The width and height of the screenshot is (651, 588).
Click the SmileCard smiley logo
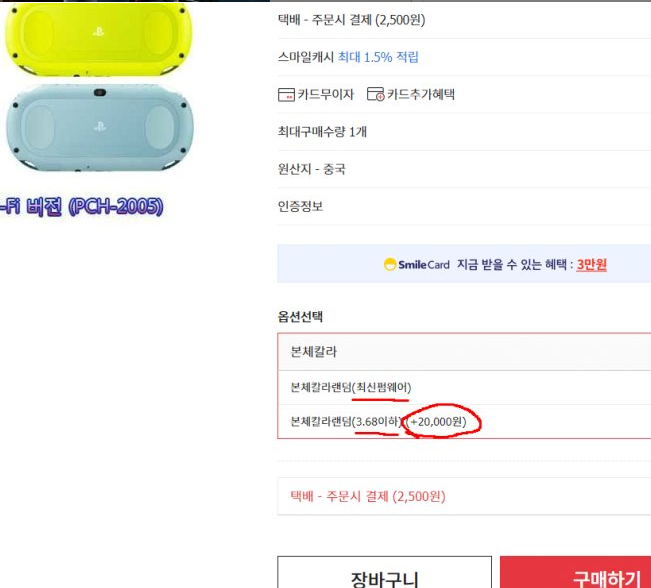click(x=389, y=265)
